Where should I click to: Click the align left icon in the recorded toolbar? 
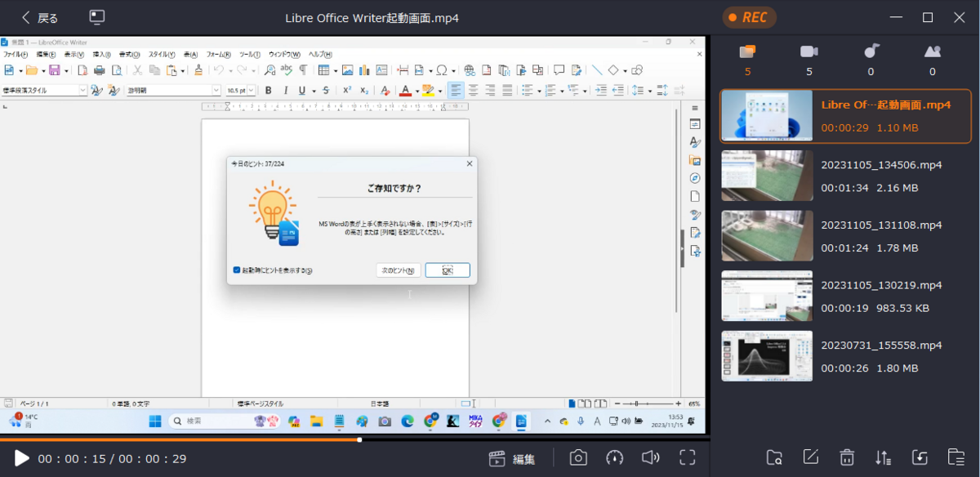[456, 91]
